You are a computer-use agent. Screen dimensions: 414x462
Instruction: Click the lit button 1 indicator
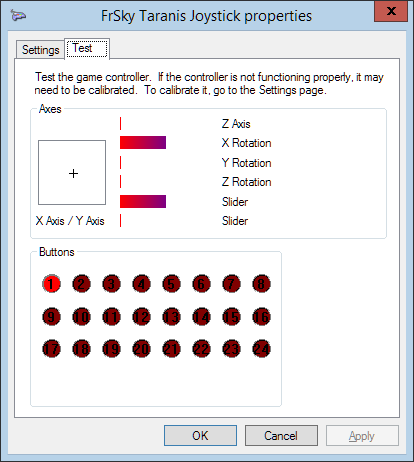51,284
